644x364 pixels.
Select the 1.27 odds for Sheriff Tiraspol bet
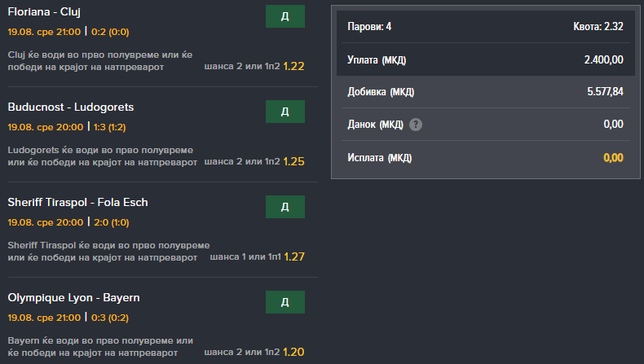coord(293,257)
